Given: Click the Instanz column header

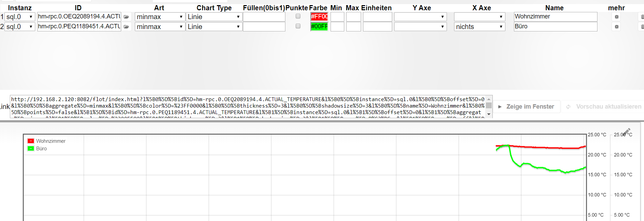Looking at the screenshot, I should (x=20, y=8).
